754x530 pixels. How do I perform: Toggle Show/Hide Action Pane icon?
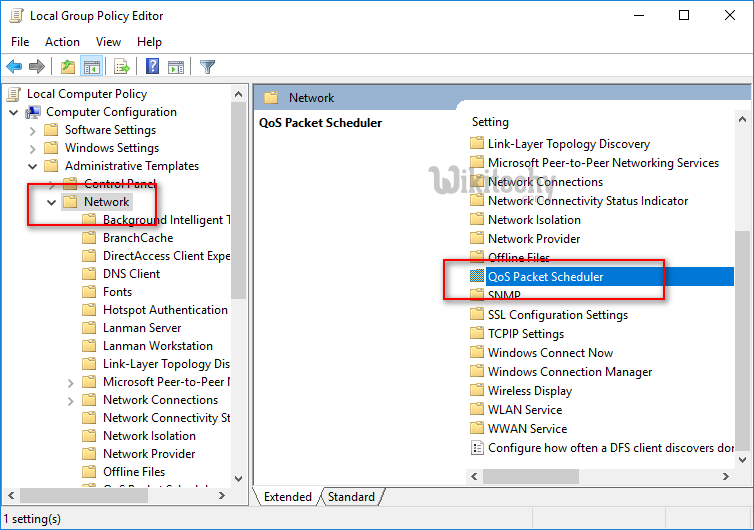tap(175, 67)
